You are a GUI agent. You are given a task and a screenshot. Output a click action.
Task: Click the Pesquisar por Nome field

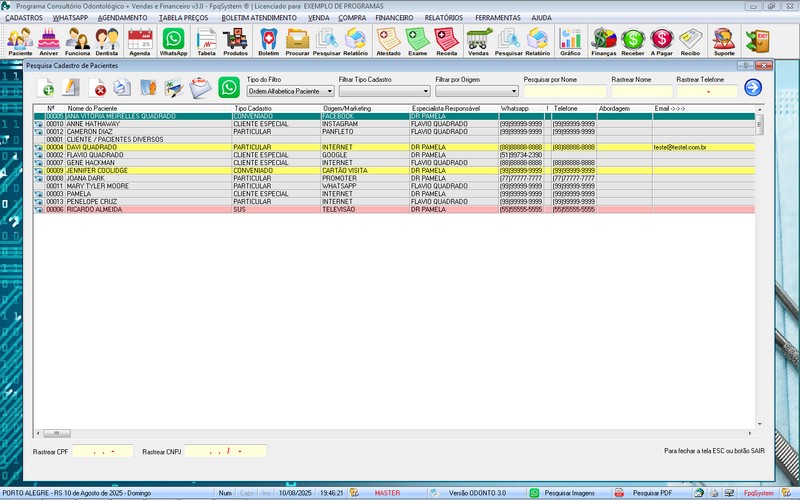pos(564,91)
